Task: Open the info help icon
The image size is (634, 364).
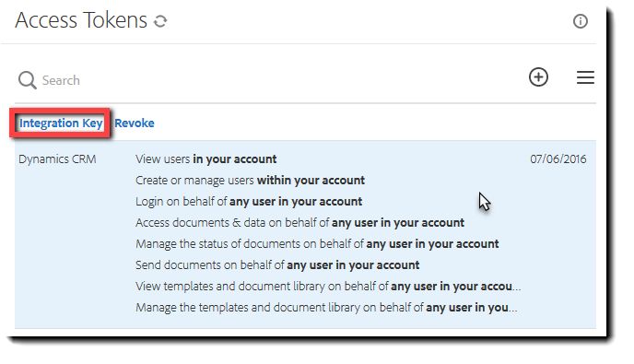Action: coord(581,21)
